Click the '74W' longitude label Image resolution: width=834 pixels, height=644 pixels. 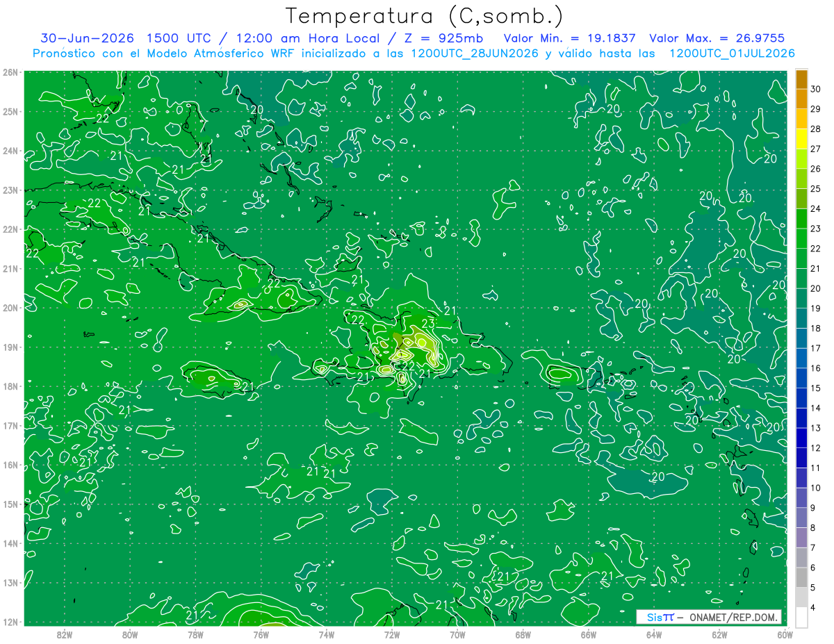[x=327, y=634]
